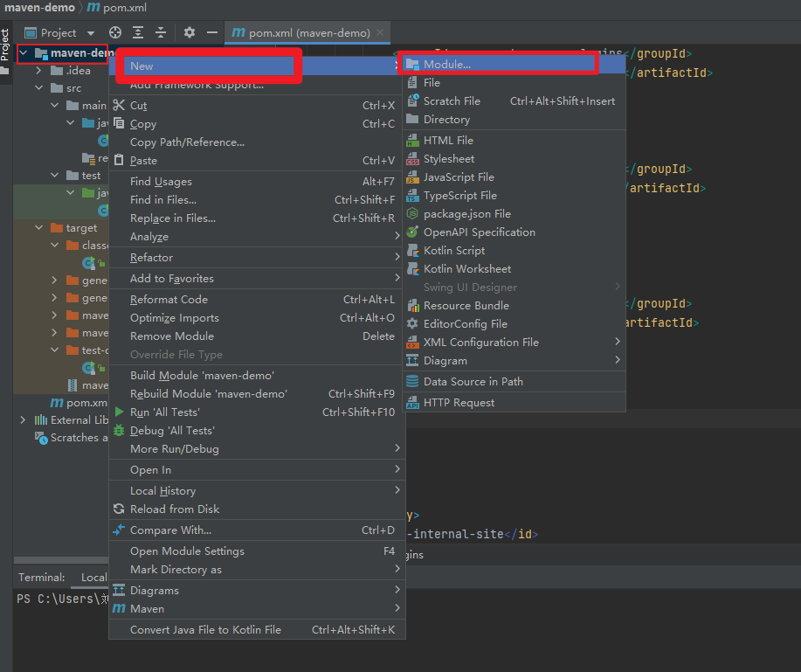
Task: Collapse the src folder
Action: point(38,88)
